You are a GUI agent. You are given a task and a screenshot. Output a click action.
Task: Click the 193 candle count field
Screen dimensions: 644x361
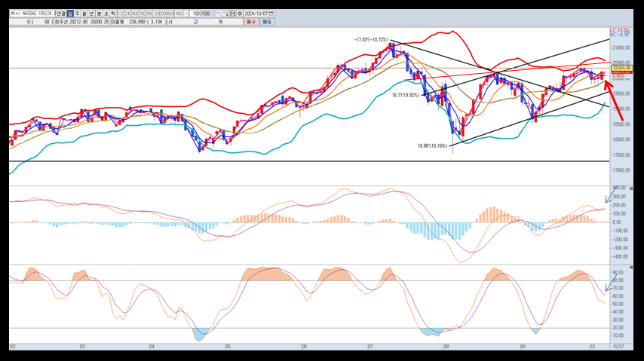[x=195, y=14]
